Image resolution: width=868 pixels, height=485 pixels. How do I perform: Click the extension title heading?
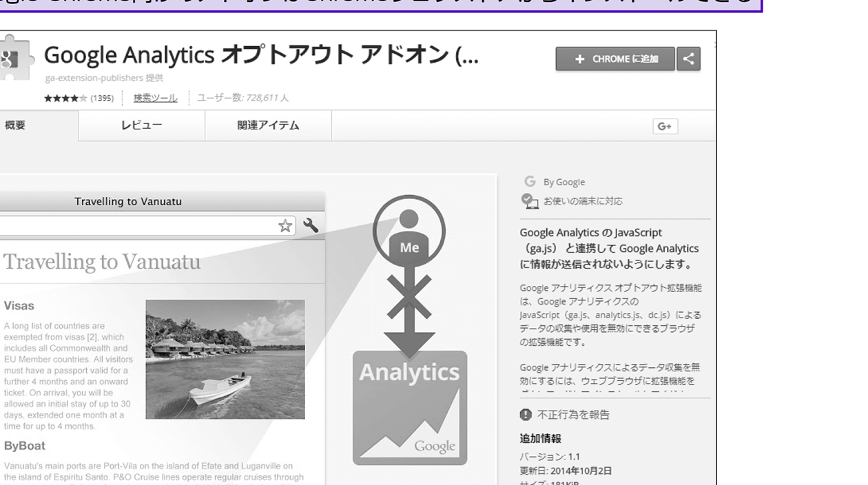click(x=261, y=56)
